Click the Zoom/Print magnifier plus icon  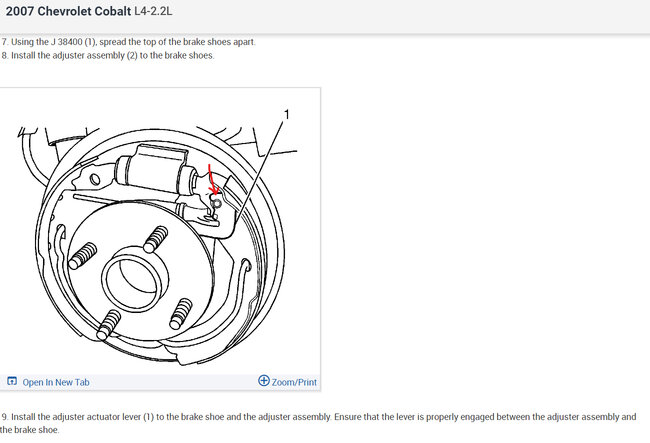coord(264,380)
